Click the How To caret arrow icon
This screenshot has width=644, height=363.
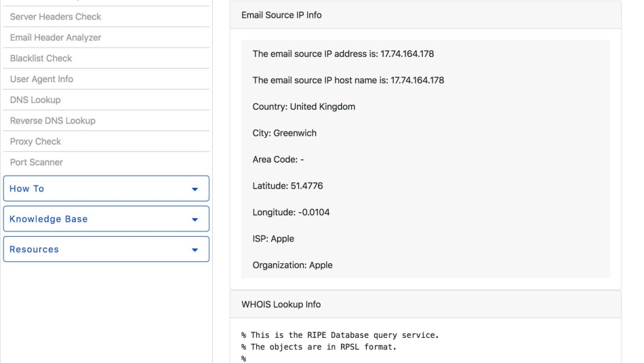click(x=195, y=189)
